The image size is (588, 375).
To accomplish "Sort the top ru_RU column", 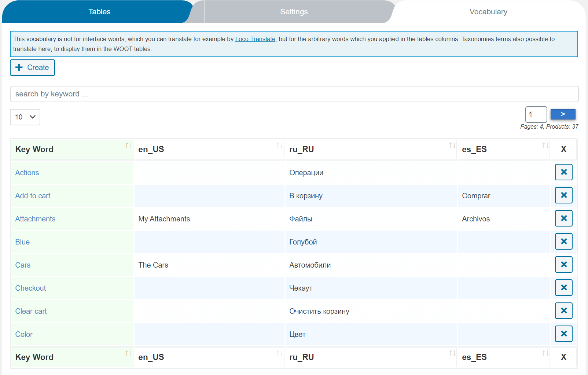I will [x=452, y=145].
